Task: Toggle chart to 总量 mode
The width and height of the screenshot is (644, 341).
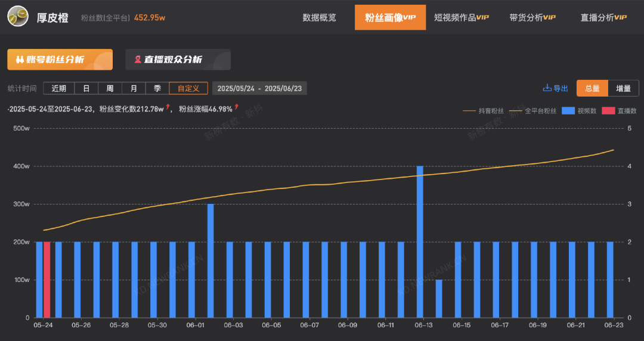Action: (x=592, y=88)
